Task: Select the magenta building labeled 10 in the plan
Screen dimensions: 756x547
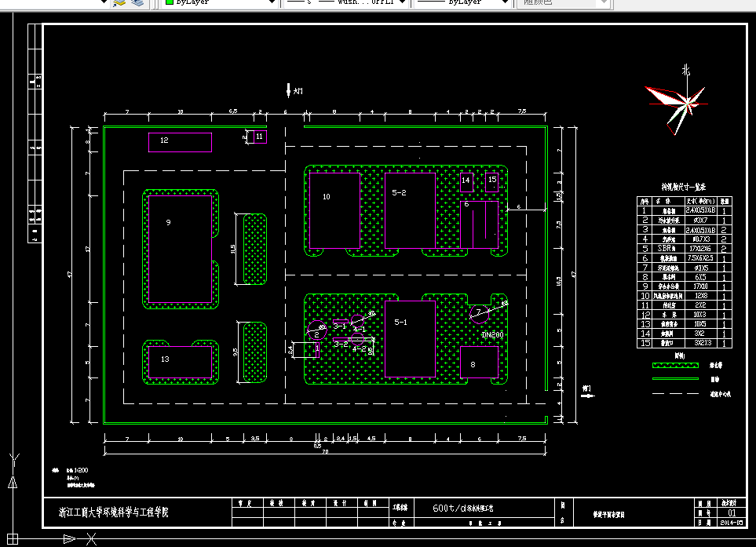Action: 334,210
